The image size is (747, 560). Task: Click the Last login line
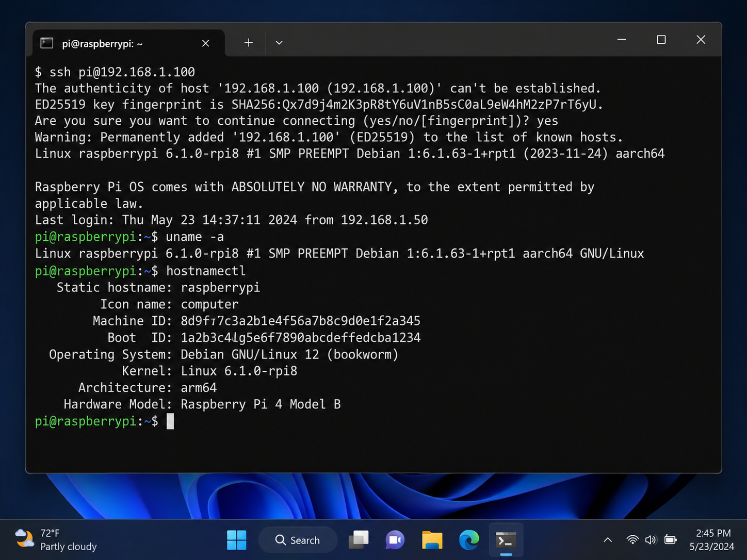tap(232, 220)
